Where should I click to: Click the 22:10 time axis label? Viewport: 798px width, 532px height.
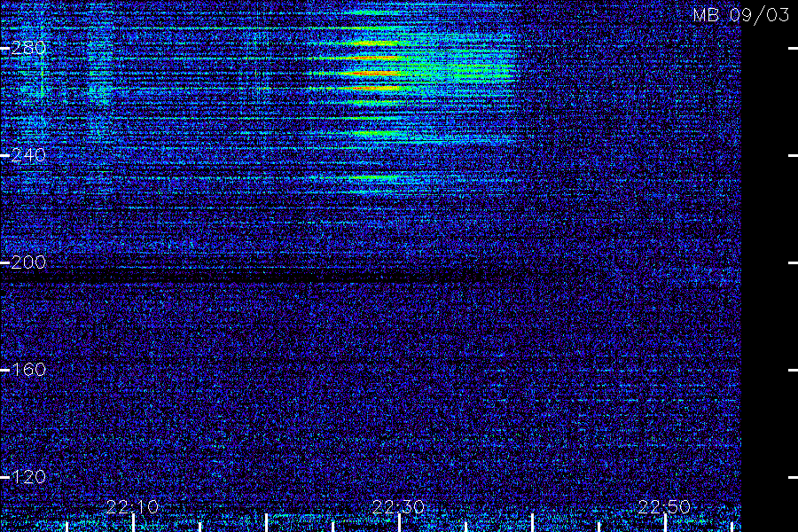132,506
